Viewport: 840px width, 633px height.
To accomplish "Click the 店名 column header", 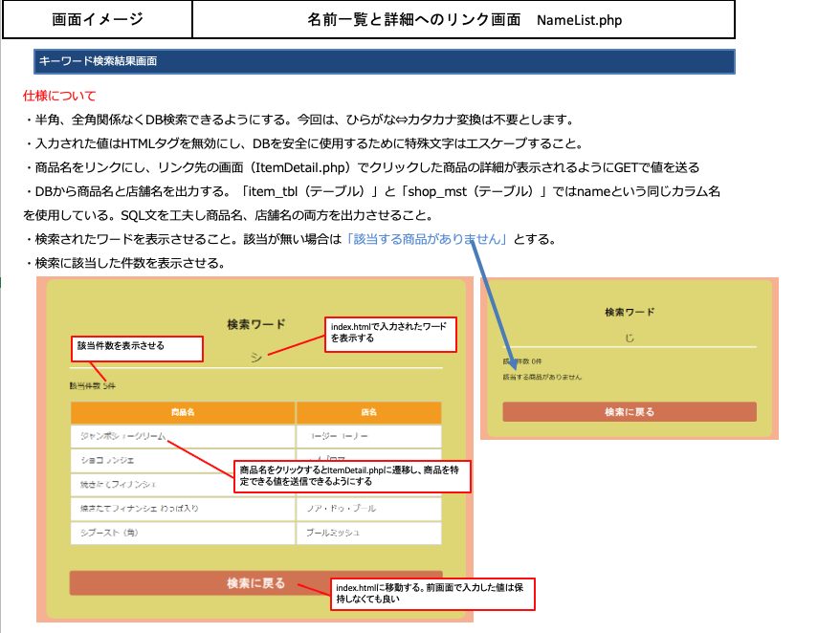I will [368, 412].
